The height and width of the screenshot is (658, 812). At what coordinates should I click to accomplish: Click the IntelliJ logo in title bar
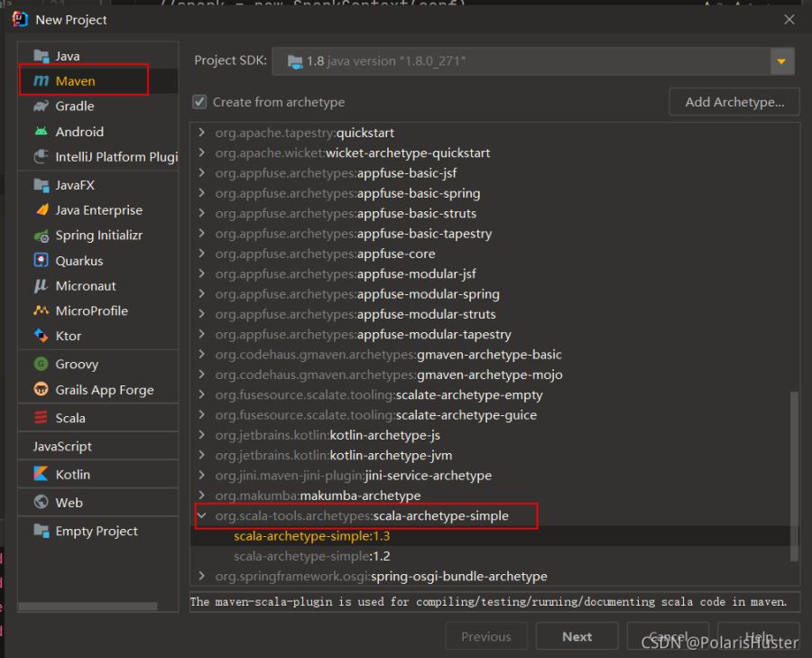(20, 20)
